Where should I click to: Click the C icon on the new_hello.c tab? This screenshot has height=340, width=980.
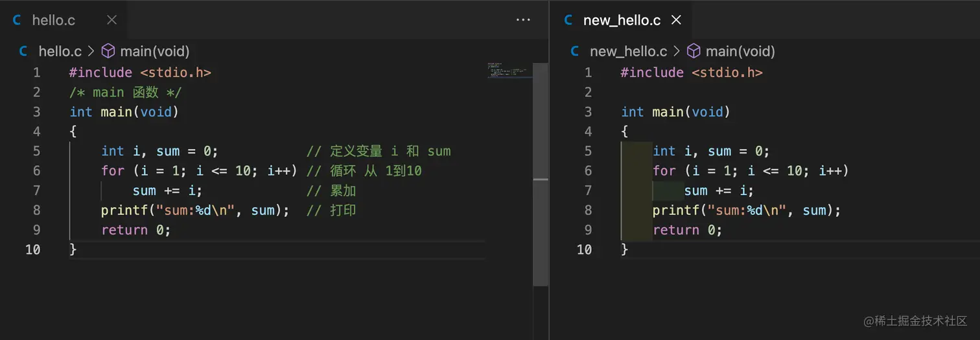pyautogui.click(x=568, y=20)
